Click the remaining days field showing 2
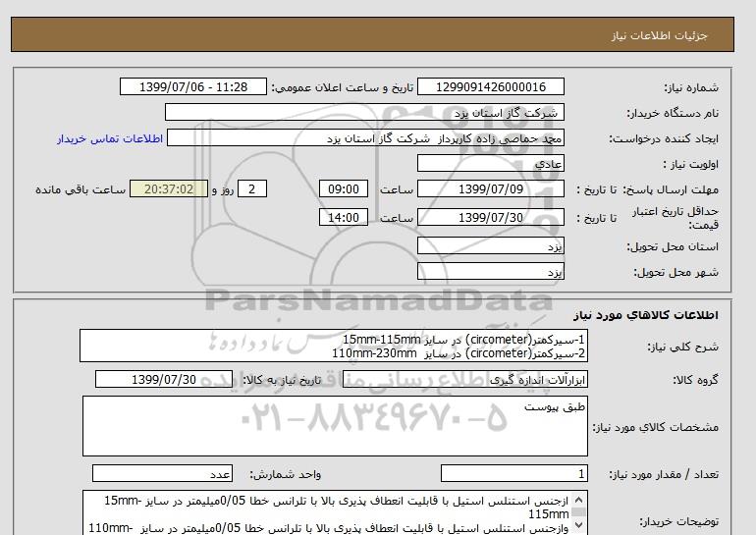The width and height of the screenshot is (756, 535). pyautogui.click(x=251, y=188)
